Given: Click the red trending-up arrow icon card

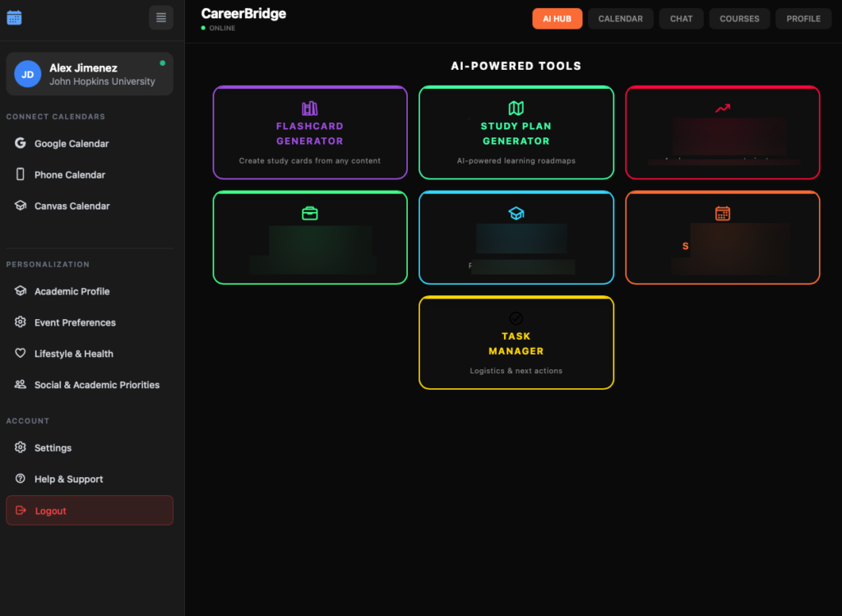Looking at the screenshot, I should 723,132.
